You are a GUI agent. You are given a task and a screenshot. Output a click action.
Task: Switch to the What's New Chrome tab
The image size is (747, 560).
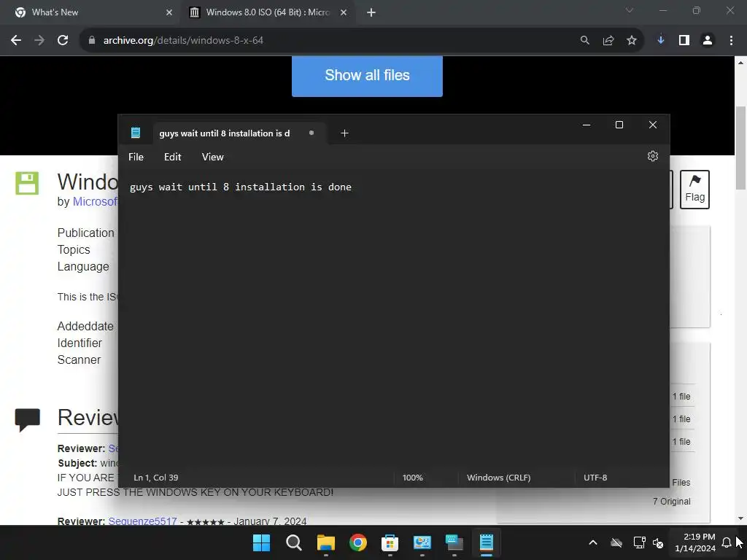click(90, 12)
